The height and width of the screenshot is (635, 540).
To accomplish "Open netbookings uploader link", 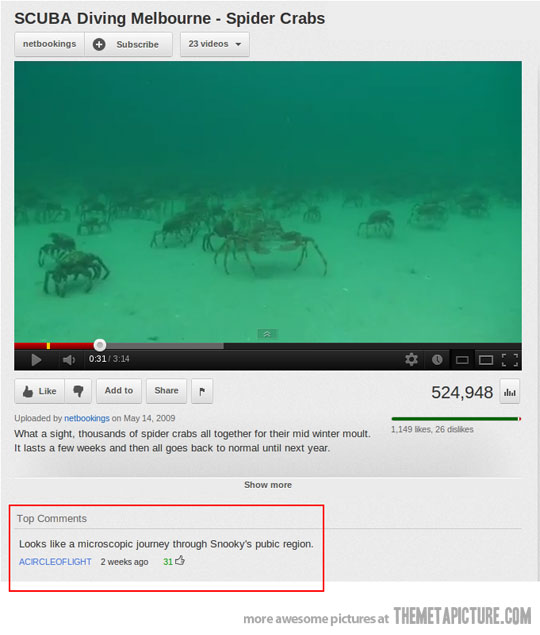I will click(x=87, y=418).
